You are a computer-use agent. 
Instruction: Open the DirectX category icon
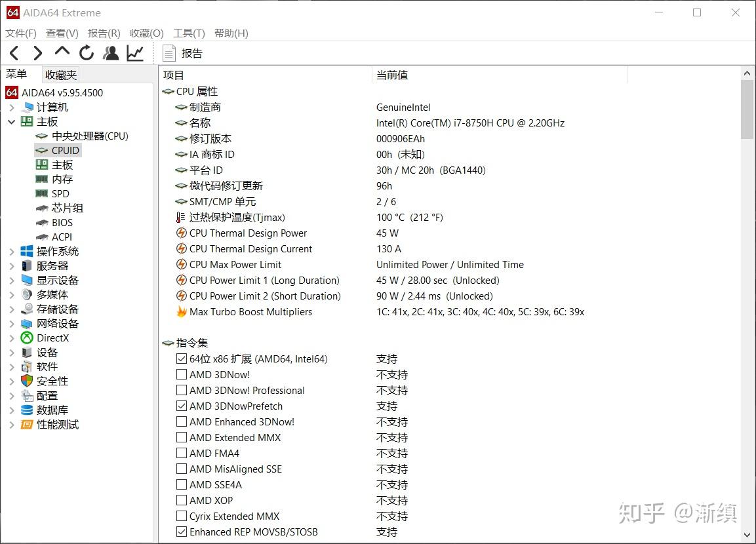click(26, 338)
